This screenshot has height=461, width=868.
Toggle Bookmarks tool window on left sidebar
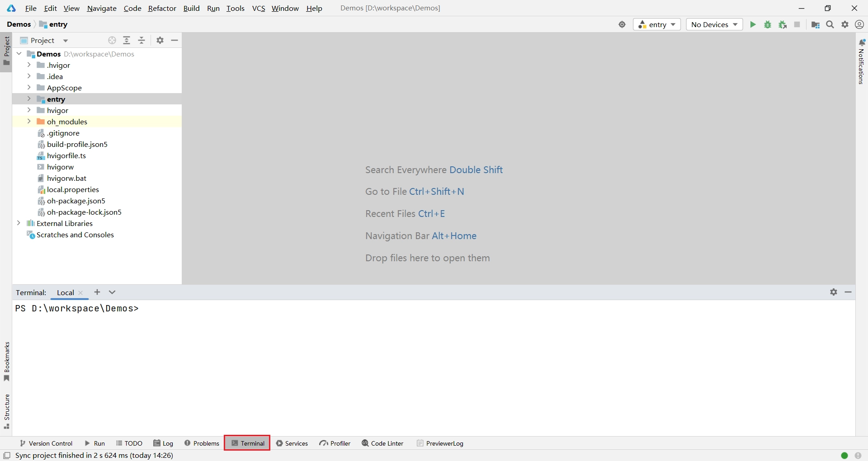pos(6,362)
